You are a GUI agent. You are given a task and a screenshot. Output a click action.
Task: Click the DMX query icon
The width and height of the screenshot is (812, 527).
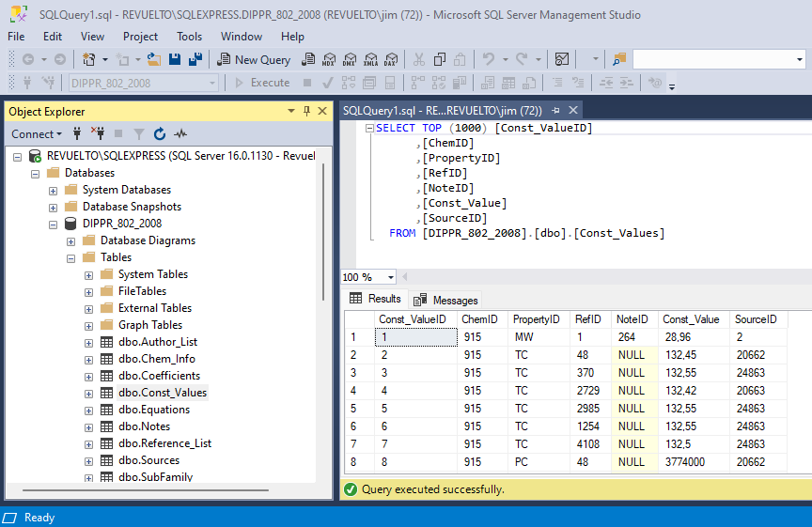pyautogui.click(x=350, y=59)
